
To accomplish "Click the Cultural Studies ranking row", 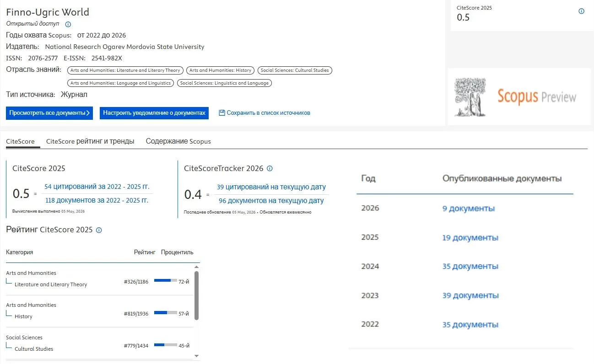I will coord(99,343).
